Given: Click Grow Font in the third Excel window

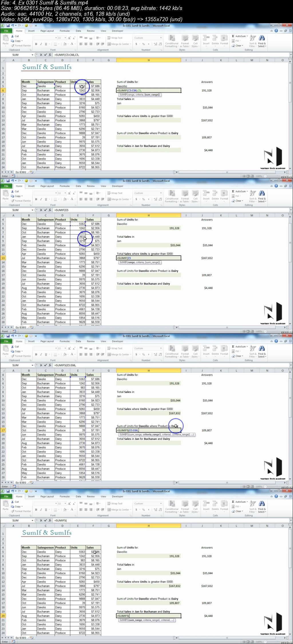Looking at the screenshot, I should point(70,348).
